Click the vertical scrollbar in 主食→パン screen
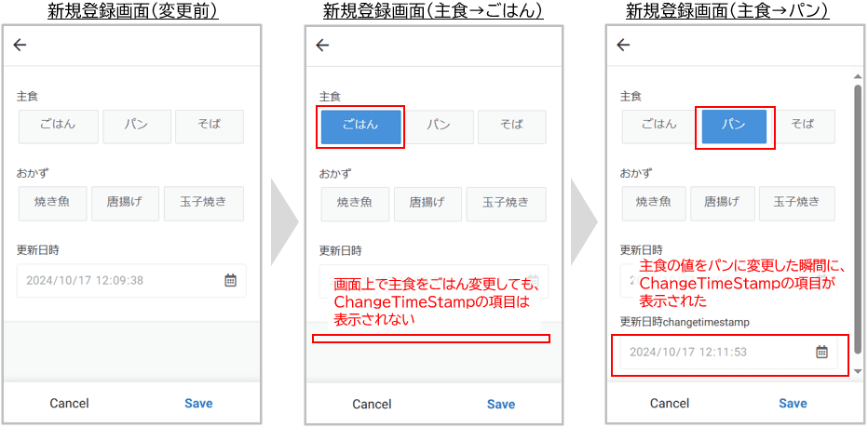868x427 pixels. pos(858,219)
